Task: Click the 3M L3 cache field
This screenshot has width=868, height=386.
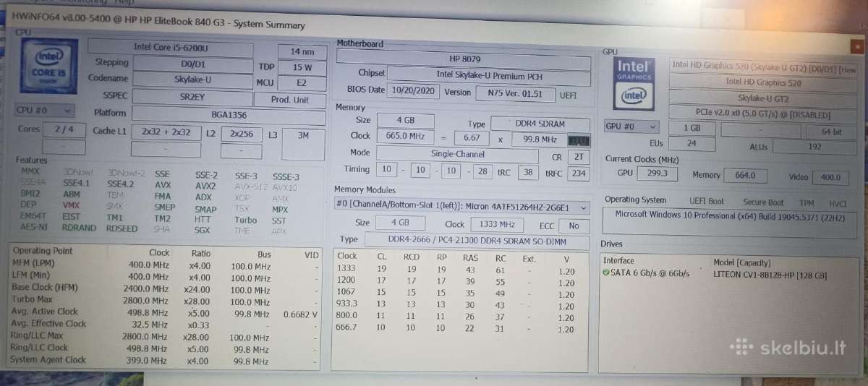Action: (x=304, y=144)
